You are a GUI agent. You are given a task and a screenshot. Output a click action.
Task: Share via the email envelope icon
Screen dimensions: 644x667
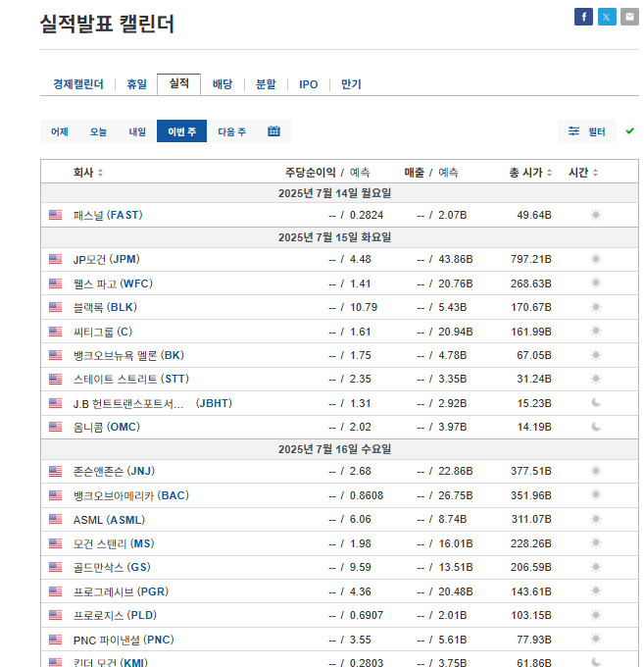pyautogui.click(x=629, y=17)
